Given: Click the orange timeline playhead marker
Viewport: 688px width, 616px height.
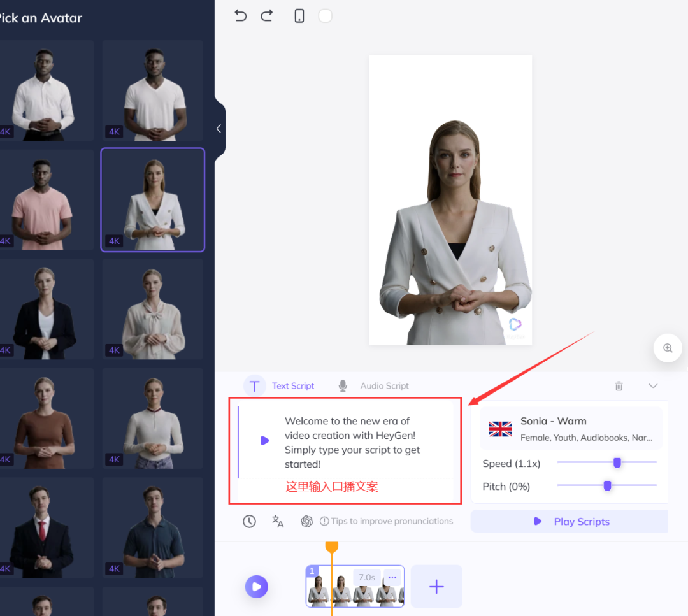Looking at the screenshot, I should [x=332, y=547].
